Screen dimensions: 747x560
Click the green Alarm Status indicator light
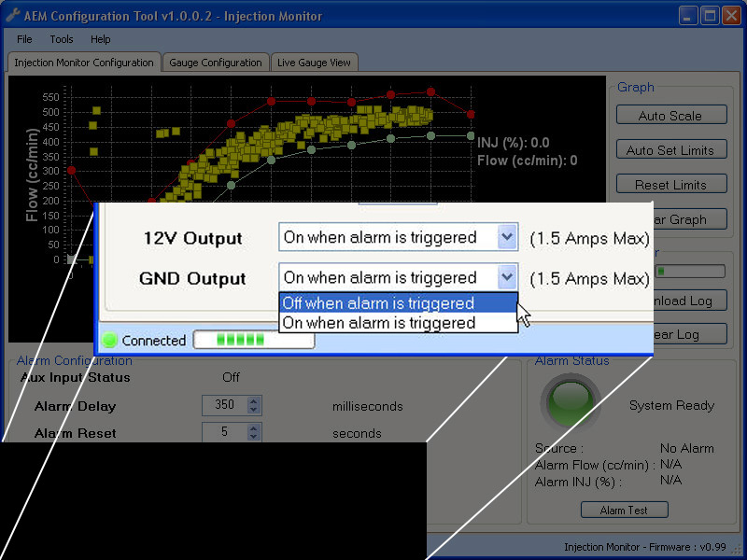(x=571, y=402)
